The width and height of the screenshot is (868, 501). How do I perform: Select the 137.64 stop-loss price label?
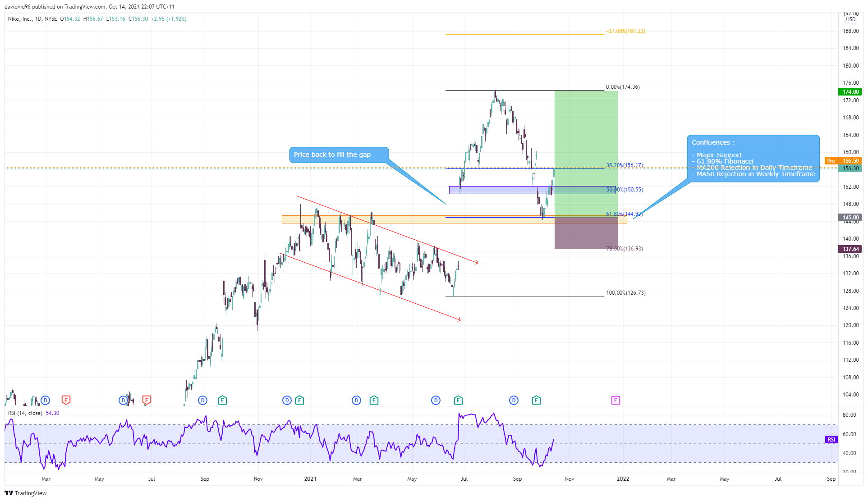point(850,249)
